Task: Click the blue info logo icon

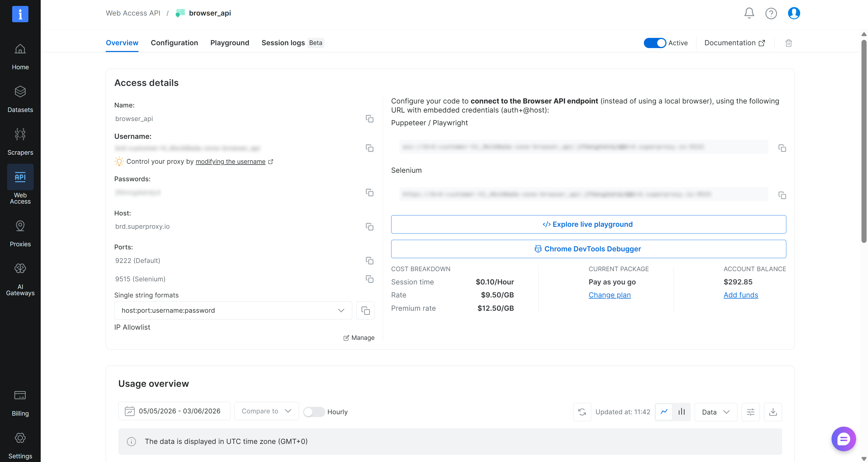Action: (20, 14)
